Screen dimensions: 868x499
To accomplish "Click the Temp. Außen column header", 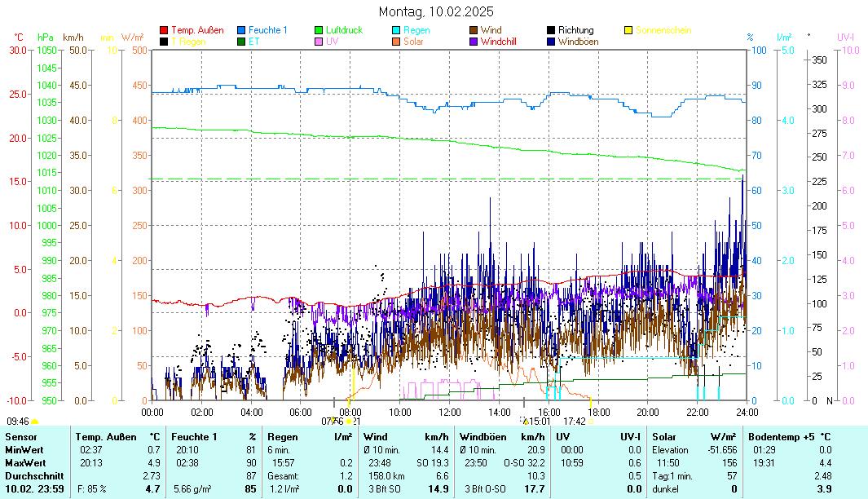I will pos(102,437).
